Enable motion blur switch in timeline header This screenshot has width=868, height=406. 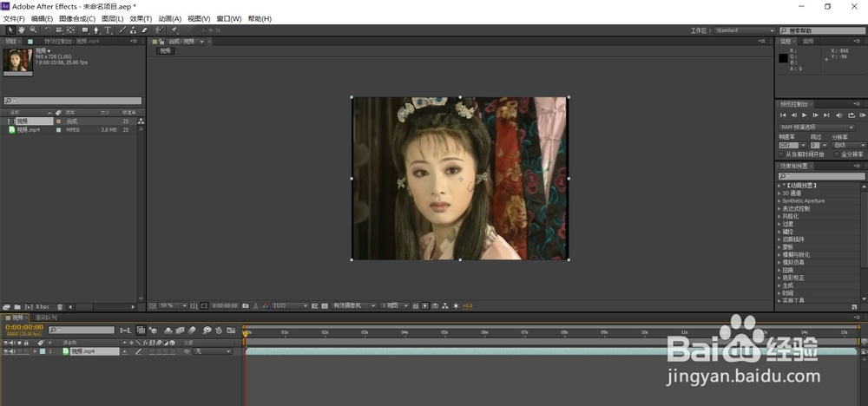click(192, 331)
